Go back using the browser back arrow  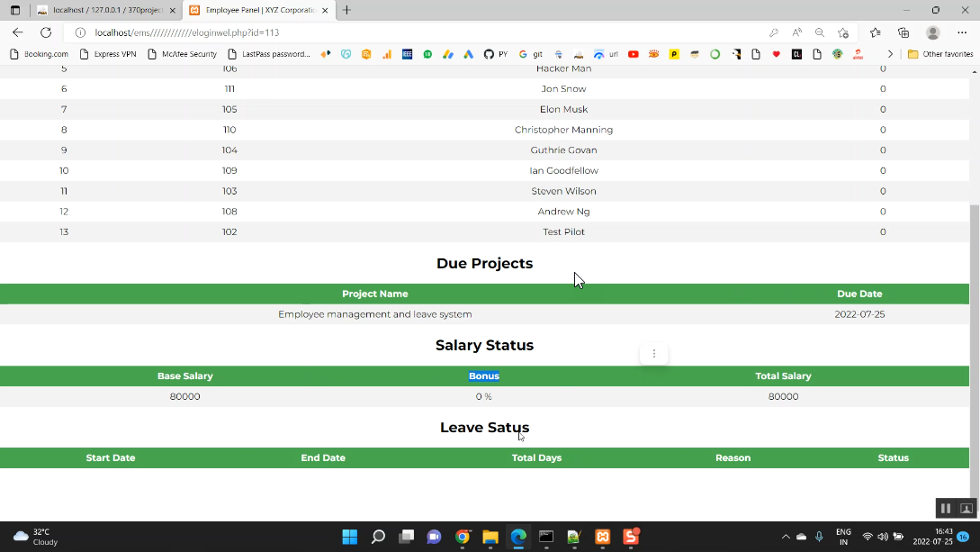[18, 32]
